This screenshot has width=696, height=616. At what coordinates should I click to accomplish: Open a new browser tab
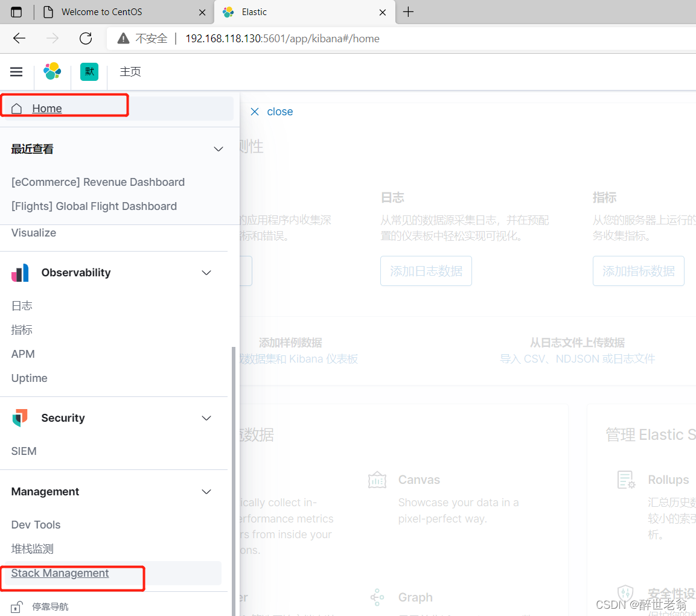click(x=408, y=12)
